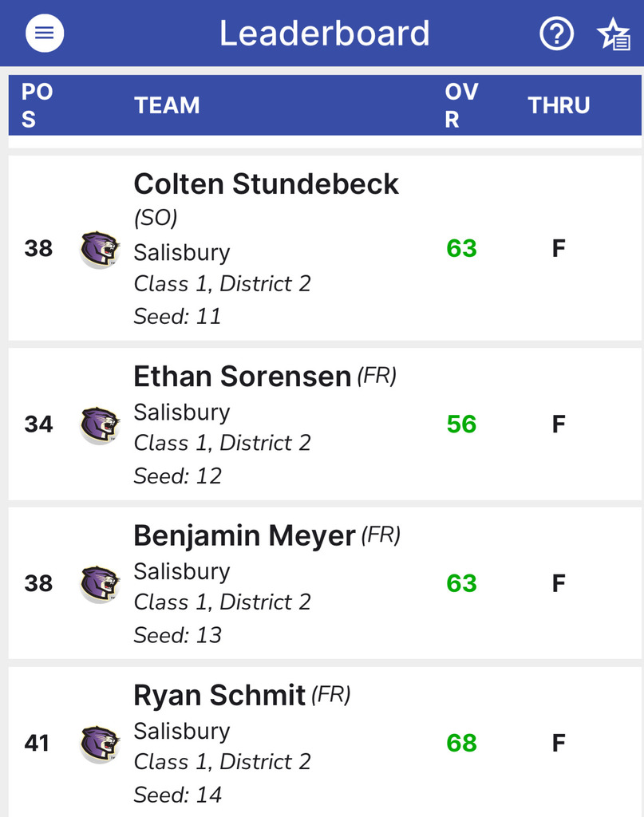Sort by the TEAM column header
The height and width of the screenshot is (817, 644).
167,105
